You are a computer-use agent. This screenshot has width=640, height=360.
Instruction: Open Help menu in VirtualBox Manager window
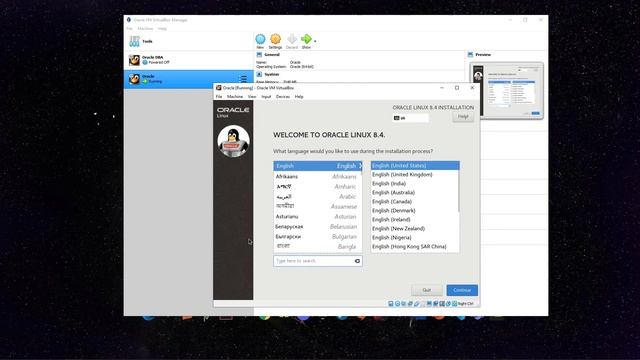[162, 29]
